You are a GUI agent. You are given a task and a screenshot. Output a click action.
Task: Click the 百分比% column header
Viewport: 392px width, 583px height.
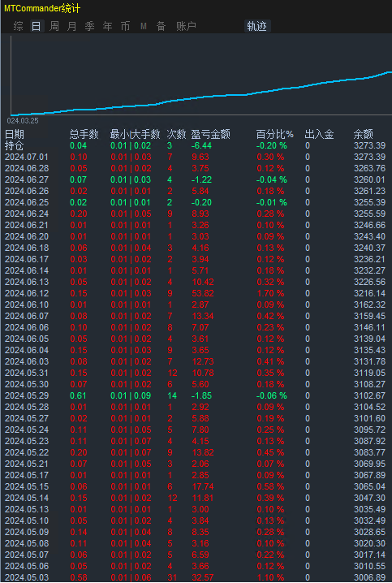[x=274, y=134]
